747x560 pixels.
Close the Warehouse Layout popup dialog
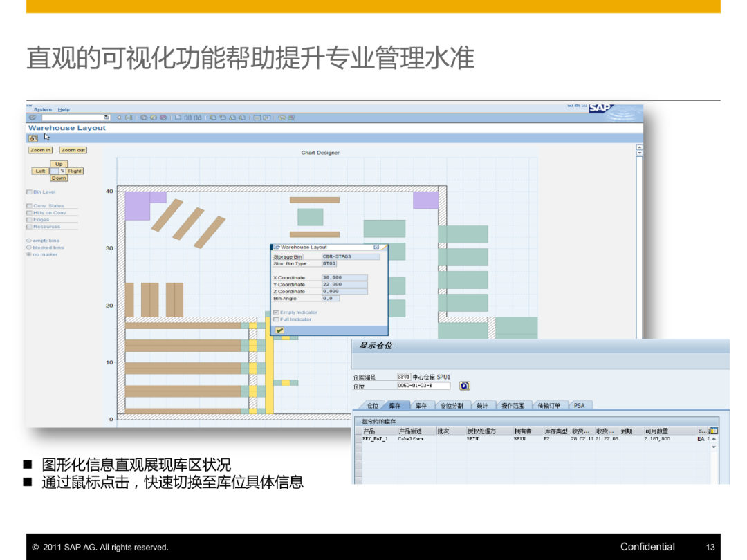376,247
